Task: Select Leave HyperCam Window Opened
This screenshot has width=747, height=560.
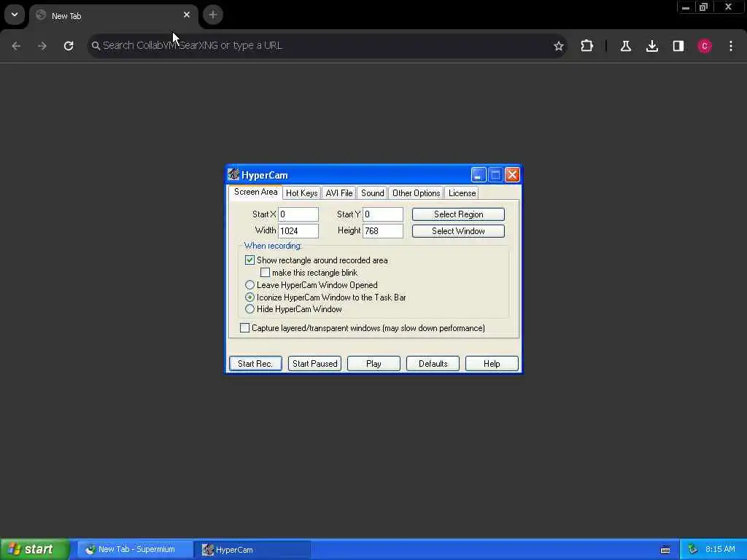Action: [x=249, y=285]
